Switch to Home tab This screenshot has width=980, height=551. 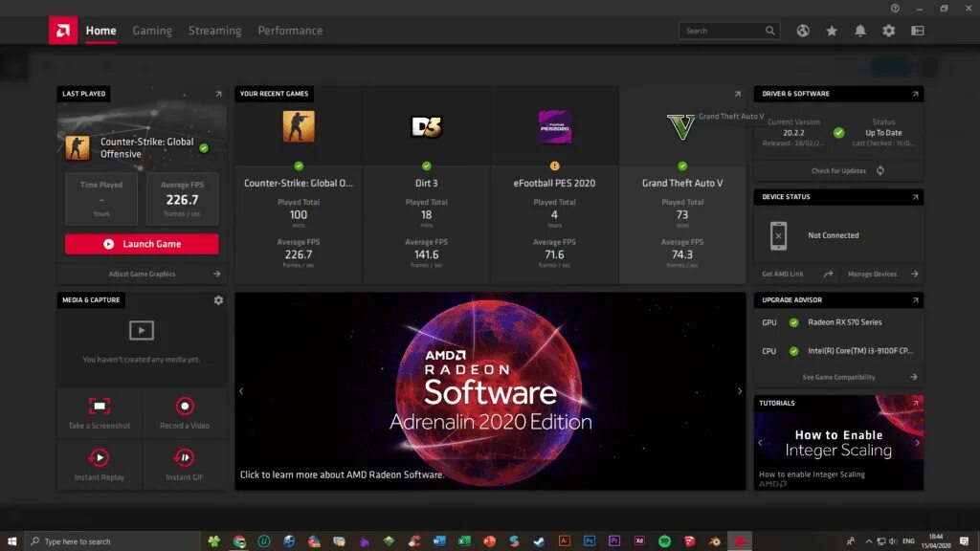pyautogui.click(x=100, y=31)
